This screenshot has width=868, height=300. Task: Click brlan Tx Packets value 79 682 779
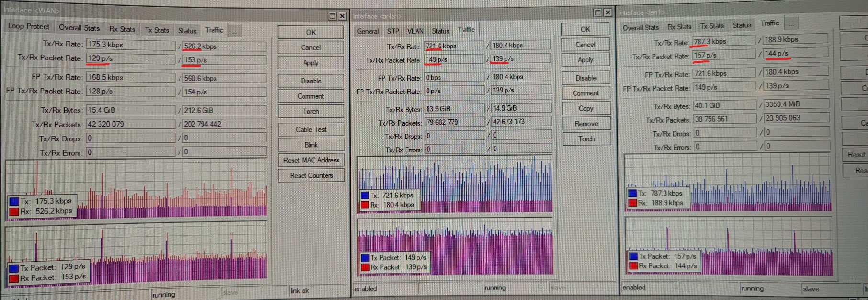(x=454, y=122)
